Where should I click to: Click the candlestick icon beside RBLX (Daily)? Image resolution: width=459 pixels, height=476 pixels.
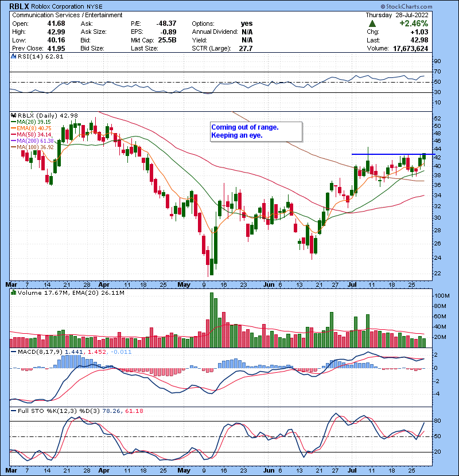click(x=14, y=115)
